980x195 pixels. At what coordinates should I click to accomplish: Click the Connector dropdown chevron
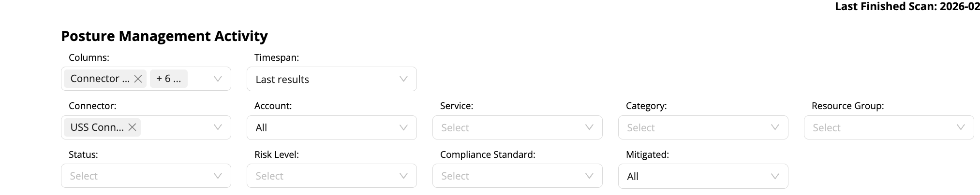(218, 127)
